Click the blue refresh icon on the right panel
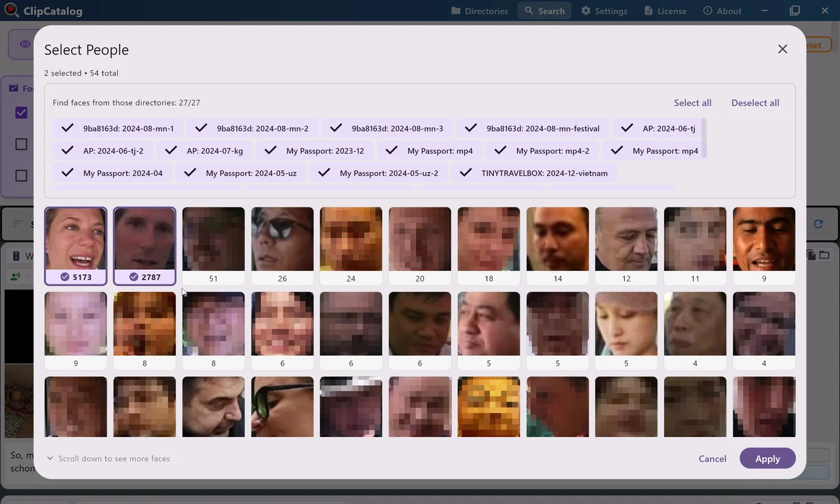Image resolution: width=840 pixels, height=504 pixels. tap(818, 224)
